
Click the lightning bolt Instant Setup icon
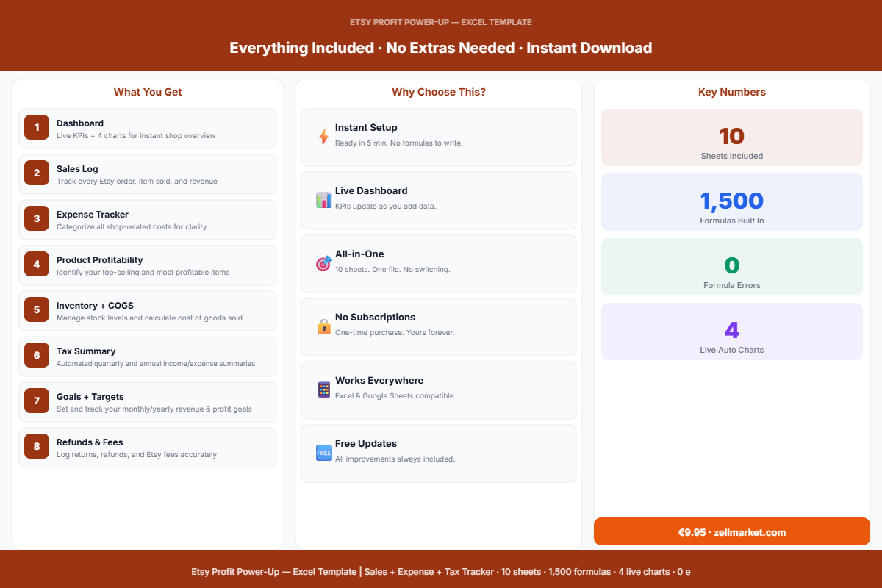click(x=323, y=137)
